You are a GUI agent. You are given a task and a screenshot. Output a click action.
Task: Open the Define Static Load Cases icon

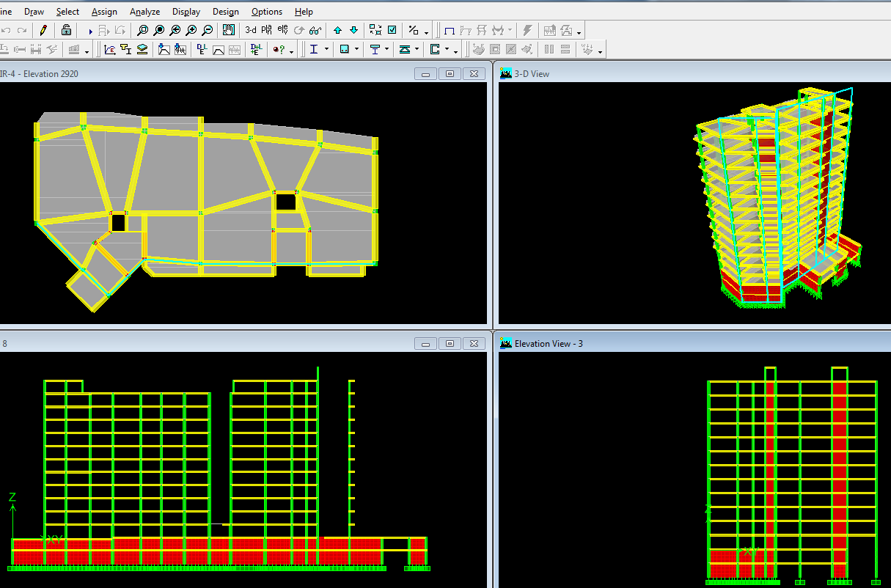[x=202, y=50]
